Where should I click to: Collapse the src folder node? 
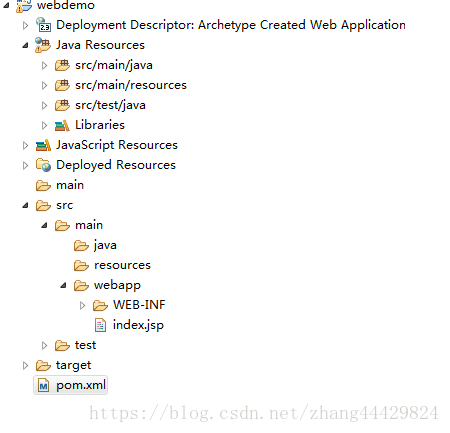click(25, 205)
